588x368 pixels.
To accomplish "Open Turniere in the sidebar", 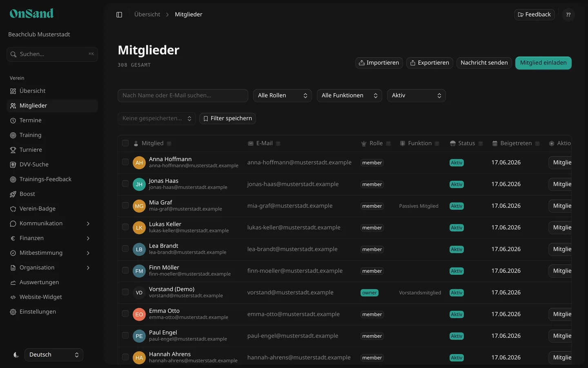I will tap(52, 150).
